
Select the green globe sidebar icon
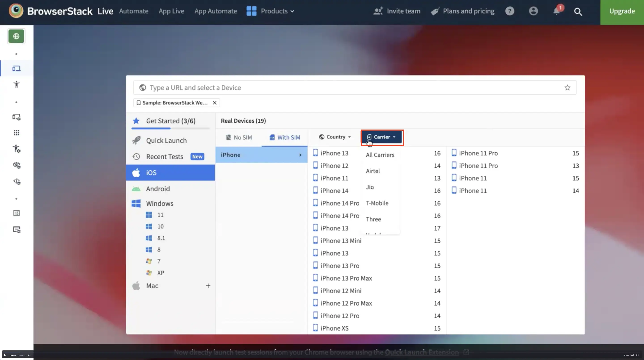click(16, 36)
